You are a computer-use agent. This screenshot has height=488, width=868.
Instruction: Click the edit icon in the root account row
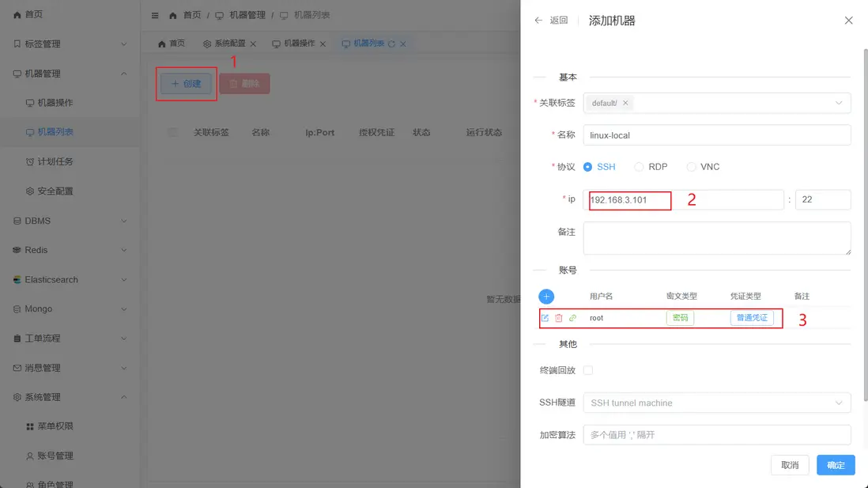click(545, 318)
